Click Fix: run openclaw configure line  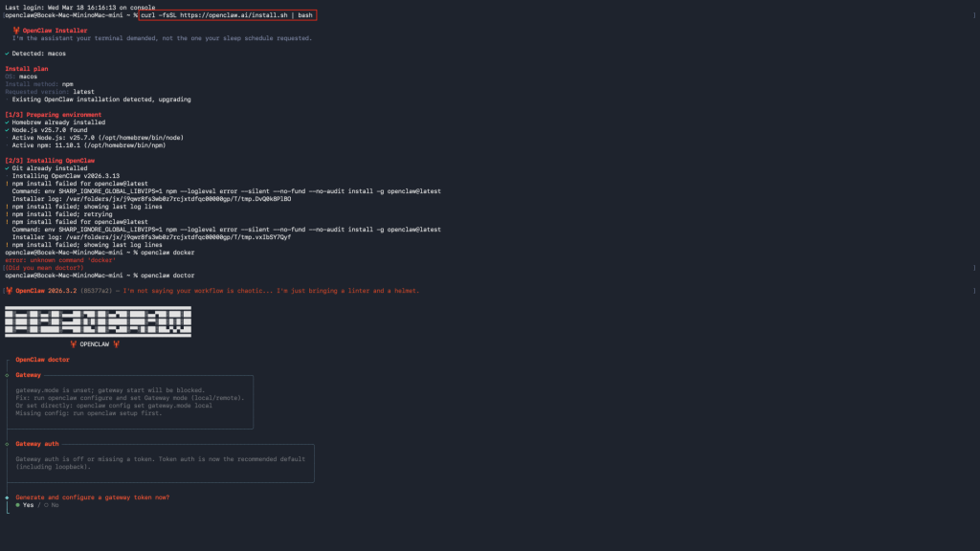(130, 398)
